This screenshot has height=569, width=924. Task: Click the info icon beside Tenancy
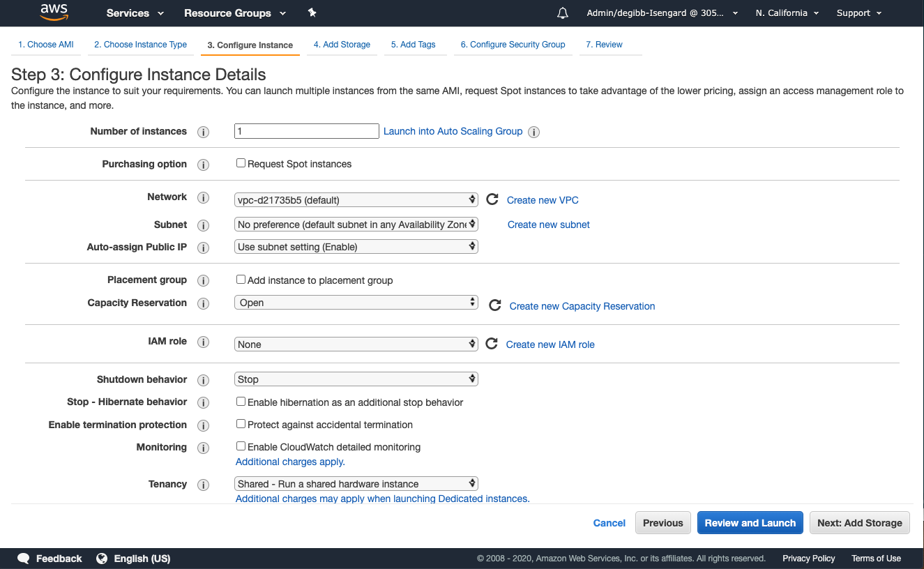(203, 485)
